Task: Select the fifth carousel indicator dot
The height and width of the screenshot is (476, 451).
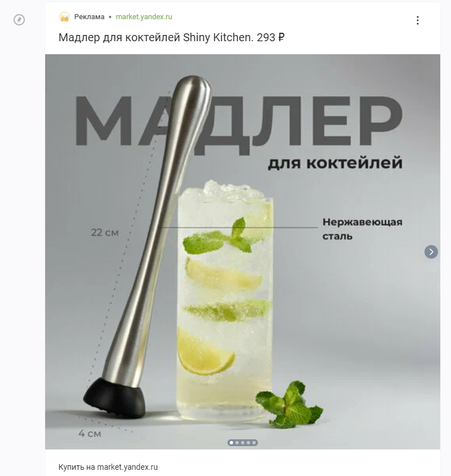Action: 254,443
